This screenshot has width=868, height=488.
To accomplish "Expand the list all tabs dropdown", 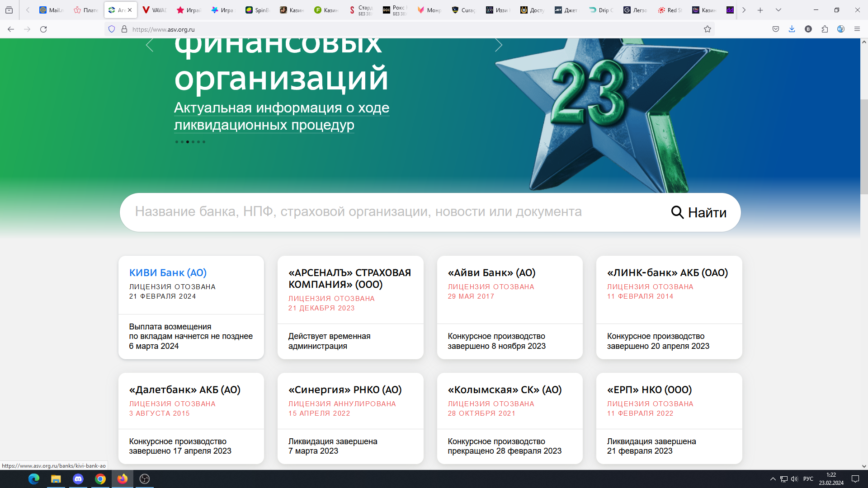I will point(778,10).
